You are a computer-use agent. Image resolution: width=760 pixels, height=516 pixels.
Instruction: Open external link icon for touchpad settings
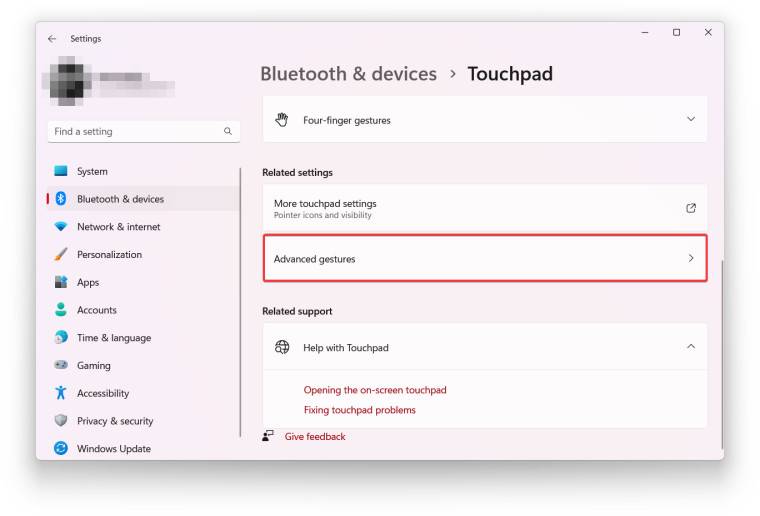(690, 208)
